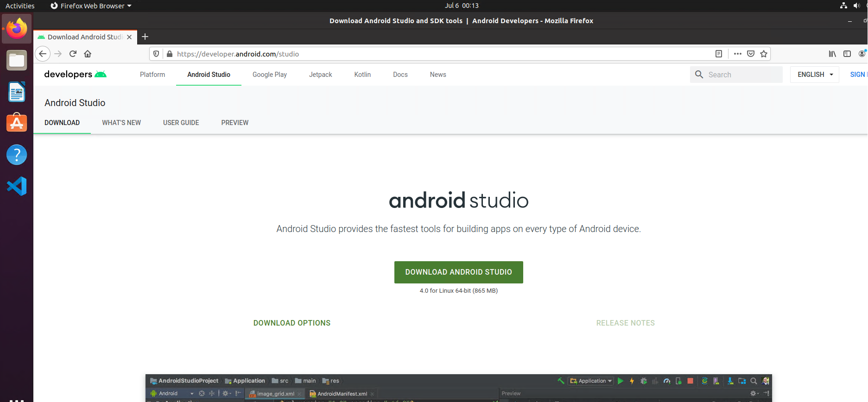
Task: Open Ubuntu Software from the dock
Action: [x=17, y=123]
